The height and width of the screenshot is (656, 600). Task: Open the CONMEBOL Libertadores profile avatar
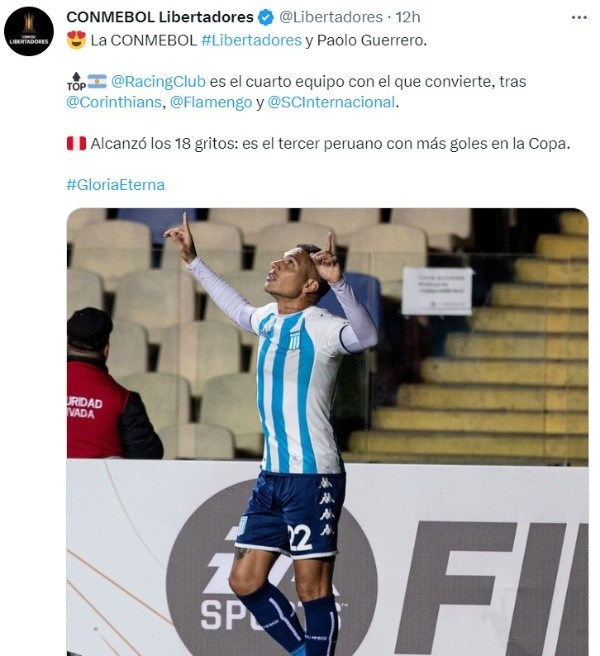29,31
